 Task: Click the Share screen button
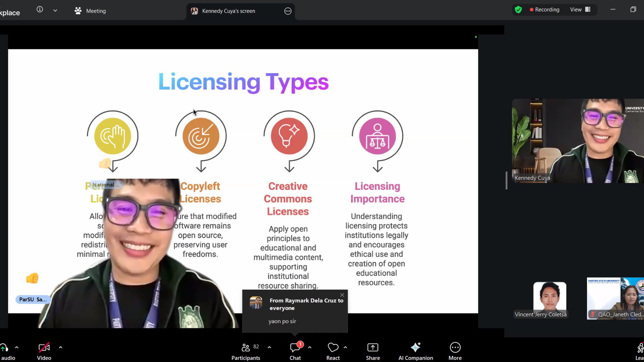tap(373, 351)
